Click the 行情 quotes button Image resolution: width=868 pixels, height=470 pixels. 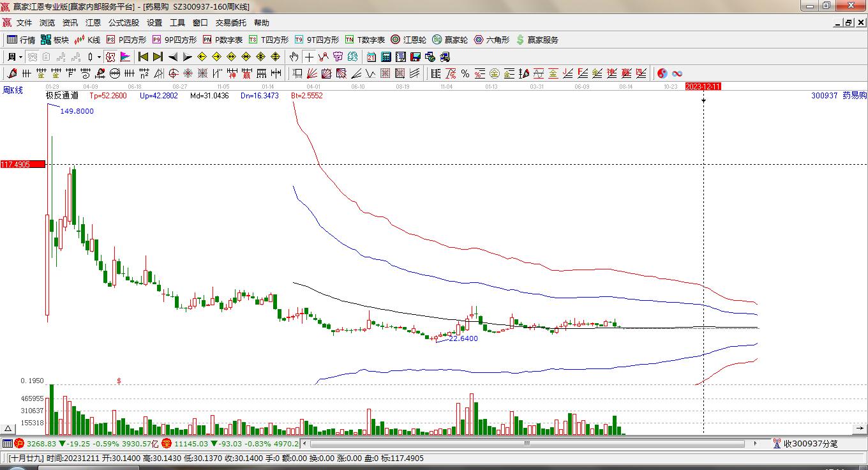[x=21, y=40]
